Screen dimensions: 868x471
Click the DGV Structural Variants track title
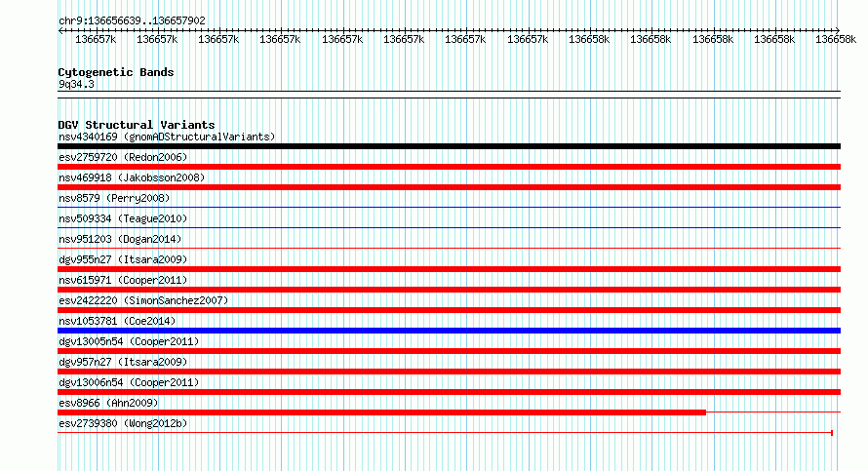click(x=137, y=125)
